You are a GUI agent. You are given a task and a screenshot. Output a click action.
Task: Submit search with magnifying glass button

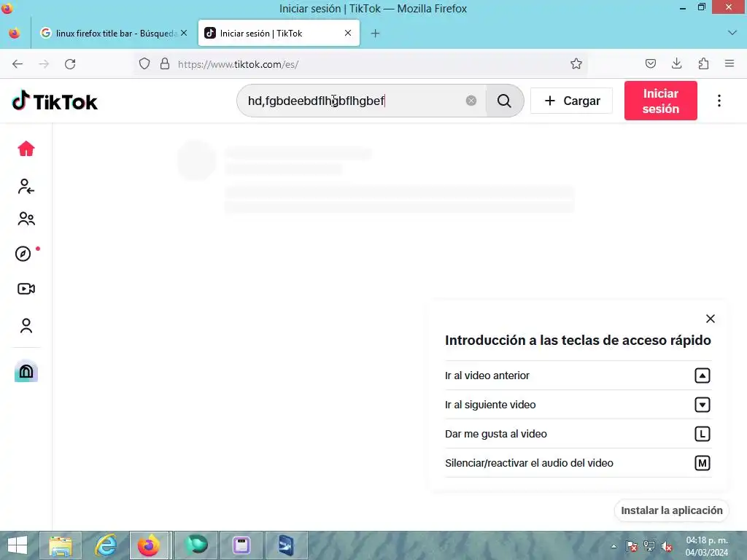[x=504, y=101]
